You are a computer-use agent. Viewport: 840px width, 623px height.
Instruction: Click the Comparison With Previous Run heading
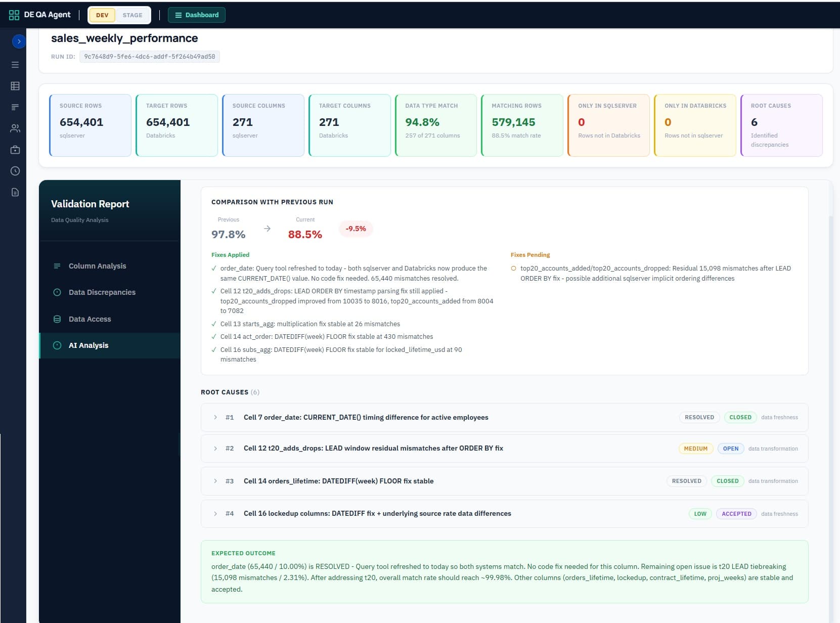(272, 202)
